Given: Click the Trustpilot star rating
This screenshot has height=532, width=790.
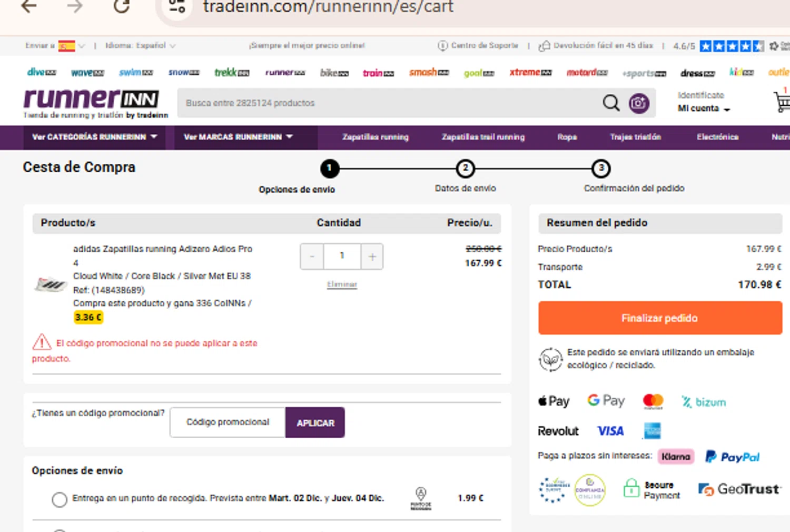Looking at the screenshot, I should [732, 46].
